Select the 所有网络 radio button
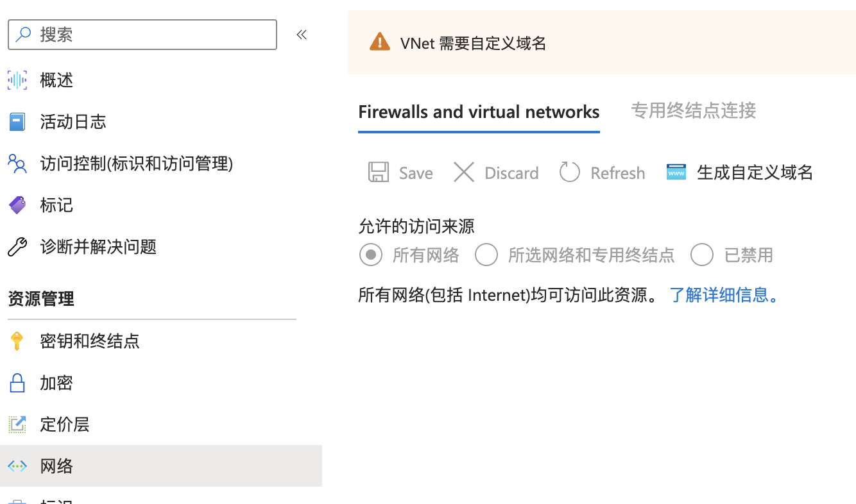Image resolution: width=856 pixels, height=504 pixels. click(x=371, y=255)
